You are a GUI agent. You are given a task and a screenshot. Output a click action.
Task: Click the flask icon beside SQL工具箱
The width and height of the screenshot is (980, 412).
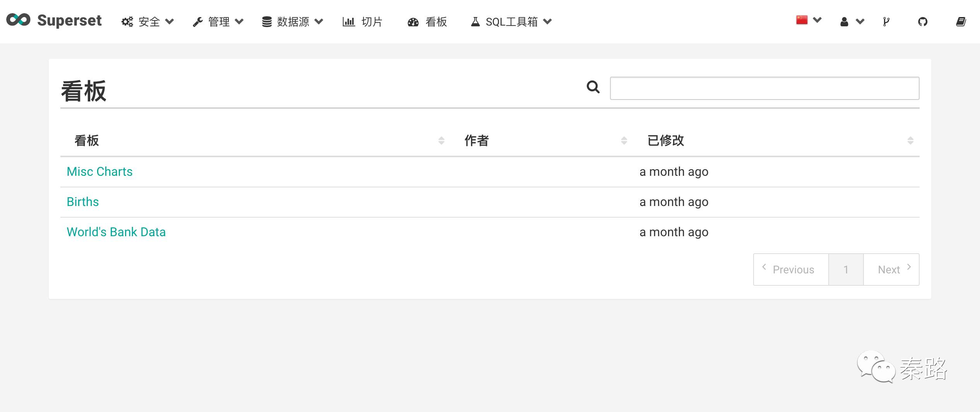475,22
